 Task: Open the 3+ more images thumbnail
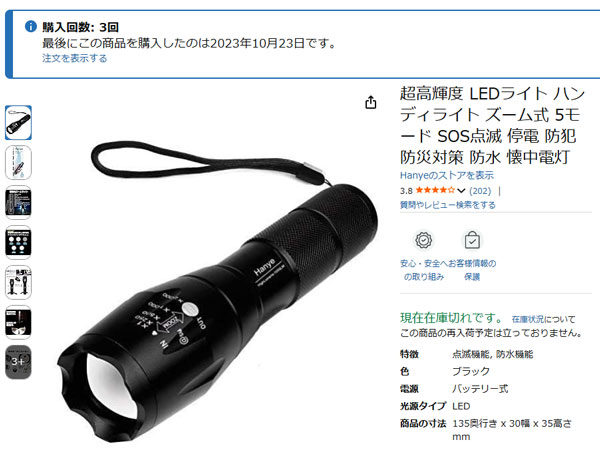pos(18,362)
